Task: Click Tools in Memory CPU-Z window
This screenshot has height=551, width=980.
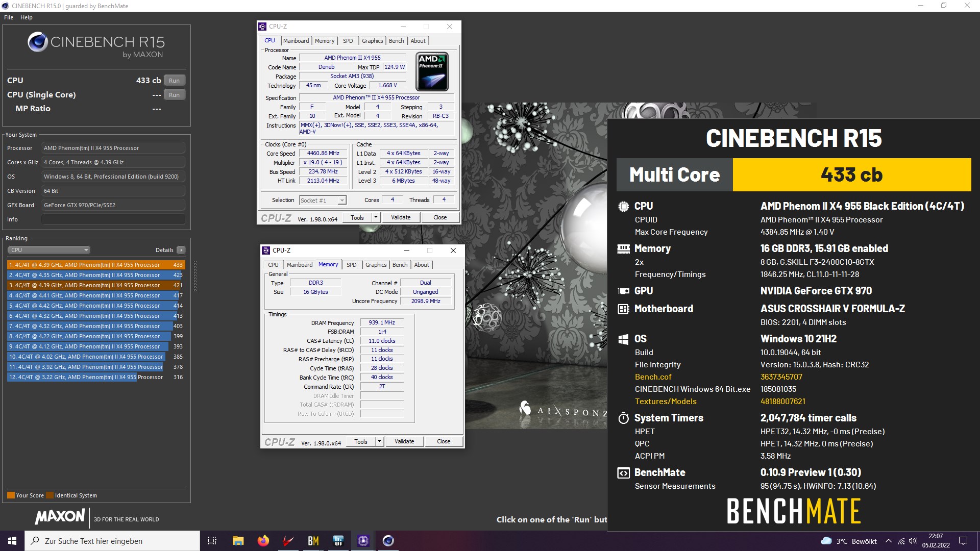Action: [x=361, y=441]
